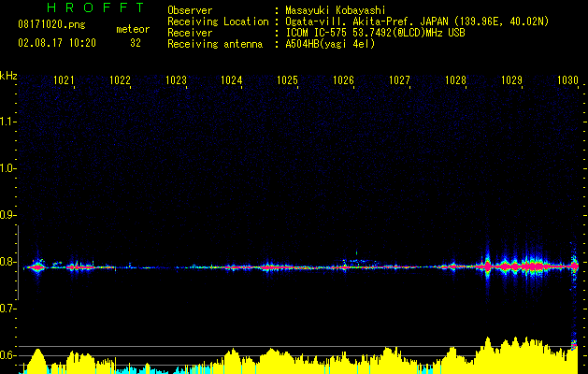Click the Receiving Location label
Image resolution: width=588 pixels, height=374 pixels.
coord(218,22)
